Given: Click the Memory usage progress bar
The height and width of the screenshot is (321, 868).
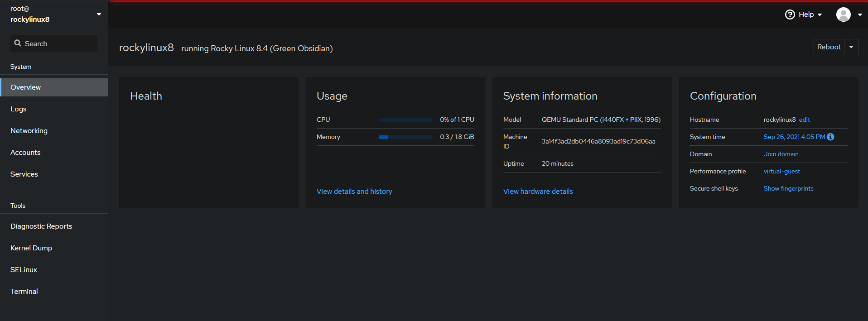Looking at the screenshot, I should [405, 137].
